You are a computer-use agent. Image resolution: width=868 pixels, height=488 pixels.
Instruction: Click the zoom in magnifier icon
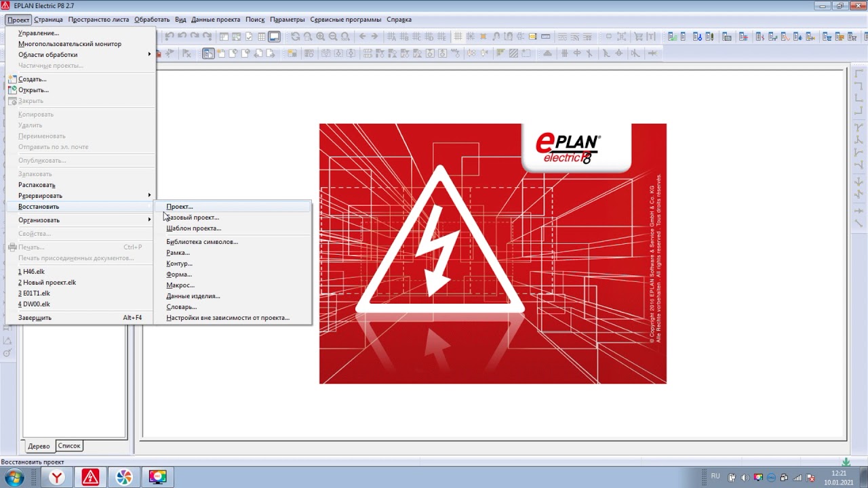coord(320,37)
